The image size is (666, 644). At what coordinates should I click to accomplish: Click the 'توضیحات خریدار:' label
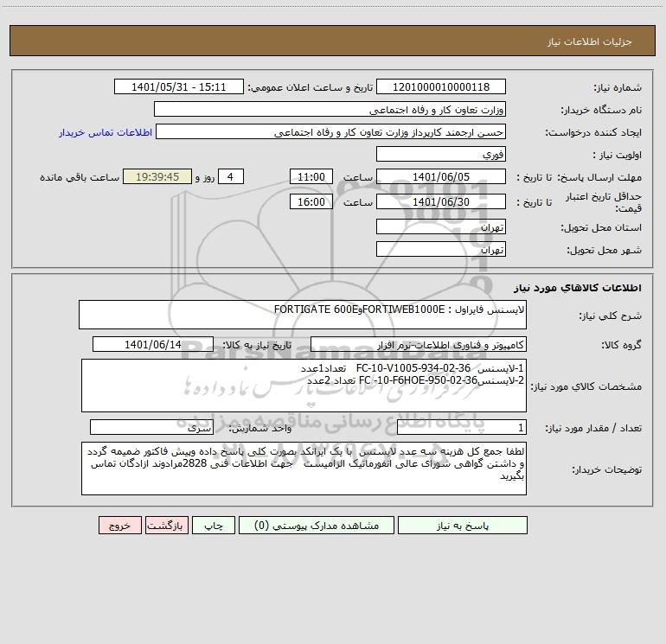[x=606, y=469]
